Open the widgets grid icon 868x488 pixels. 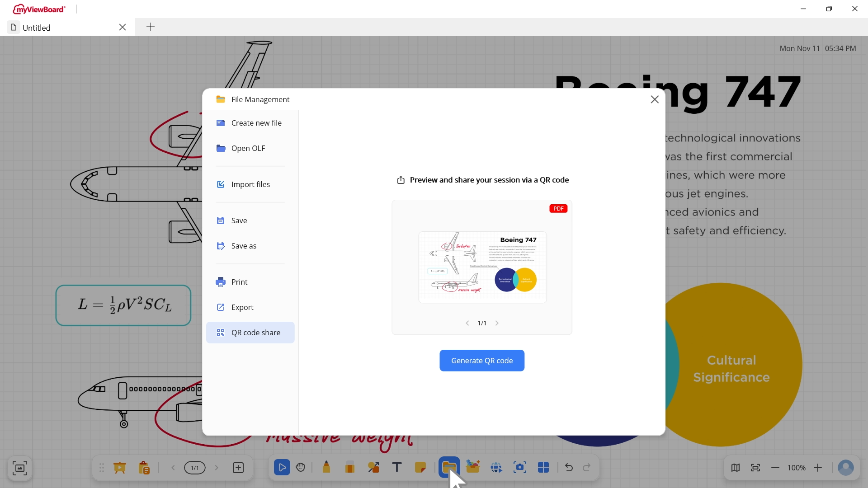543,468
